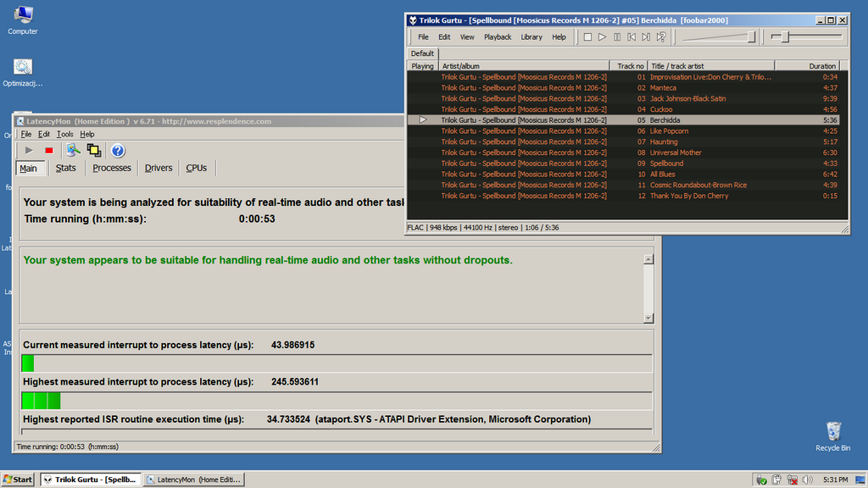The image size is (868, 488).
Task: Click the 5:31 PM system clock
Action: (835, 480)
